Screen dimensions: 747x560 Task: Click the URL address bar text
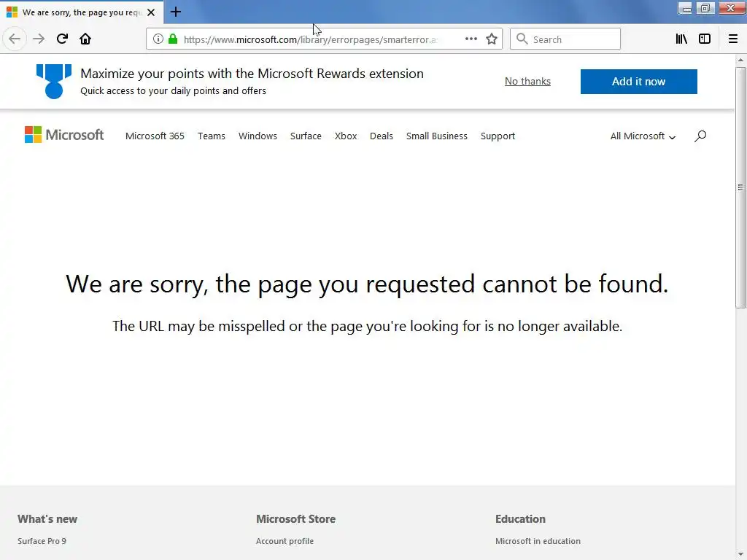point(310,39)
